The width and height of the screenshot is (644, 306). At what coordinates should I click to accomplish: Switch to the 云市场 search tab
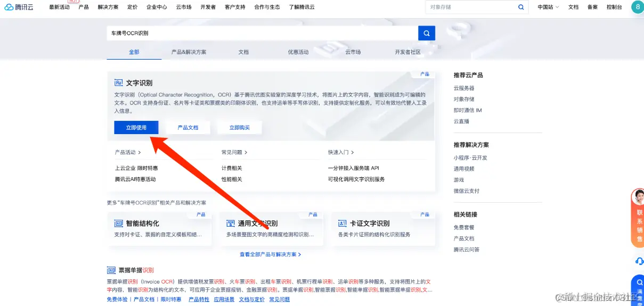(353, 52)
